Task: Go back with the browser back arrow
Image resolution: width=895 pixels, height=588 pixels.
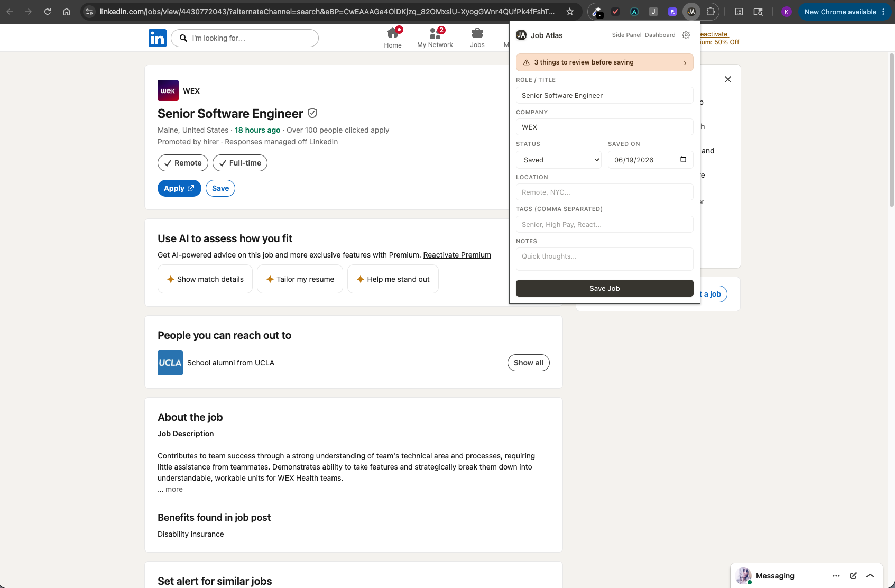Action: tap(10, 12)
